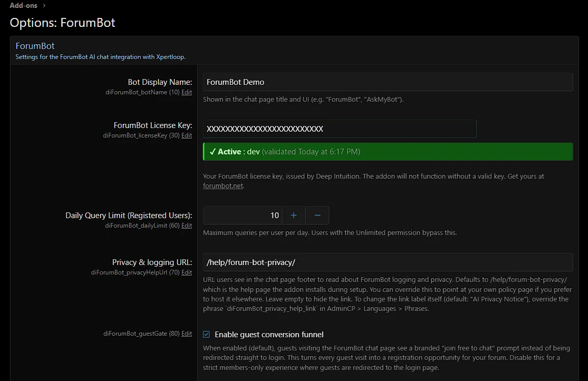Toggle Enable guest conversion funnel checkbox
Screen dimensions: 588x381
pos(207,335)
